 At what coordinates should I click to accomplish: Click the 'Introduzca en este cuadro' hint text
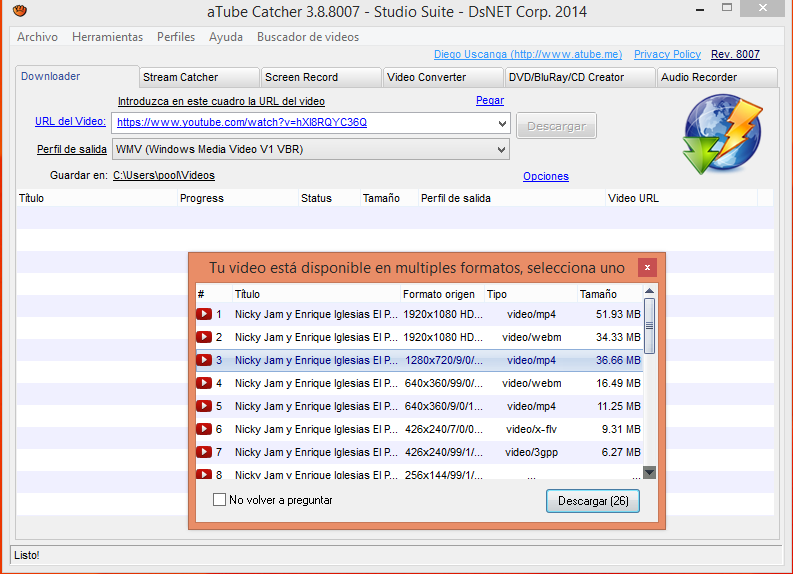[221, 101]
